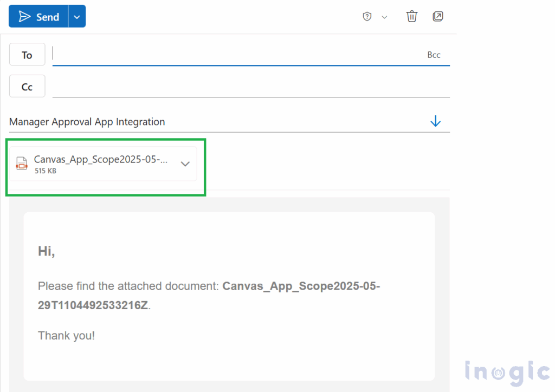The image size is (555, 392).
Task: Pop out the message to a new window
Action: 437,16
